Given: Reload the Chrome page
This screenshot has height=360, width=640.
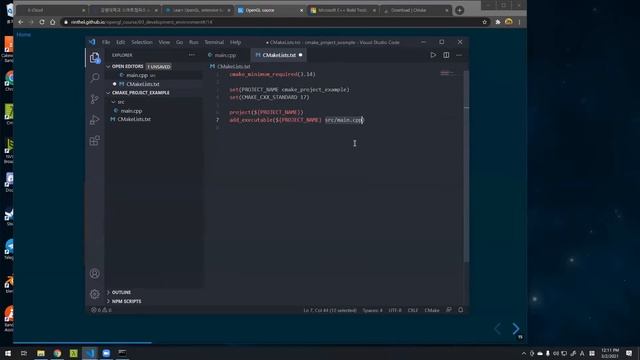Looking at the screenshot, I should coord(42,22).
